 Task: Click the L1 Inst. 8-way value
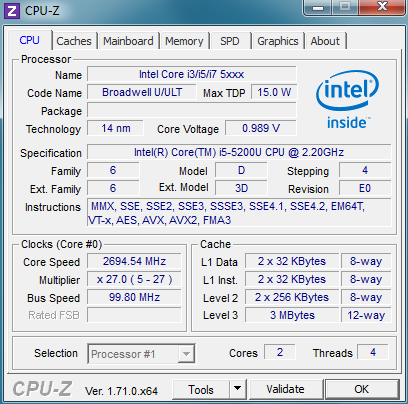(x=366, y=279)
